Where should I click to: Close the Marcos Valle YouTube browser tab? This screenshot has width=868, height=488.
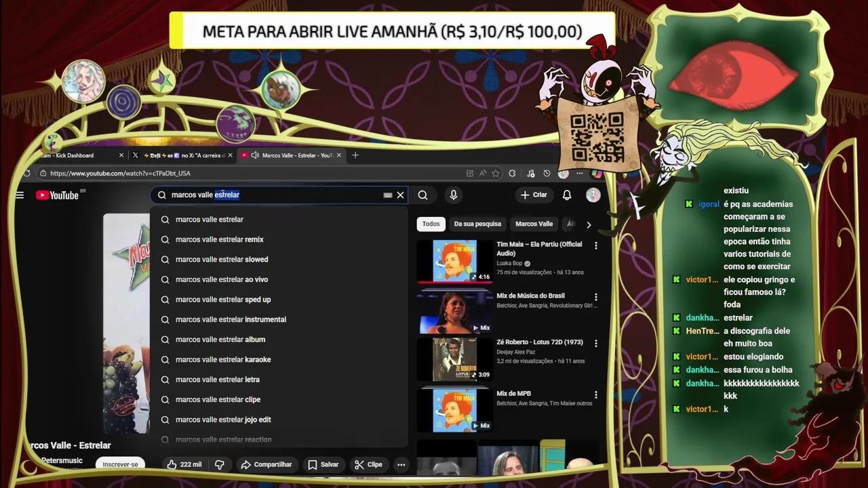[338, 155]
